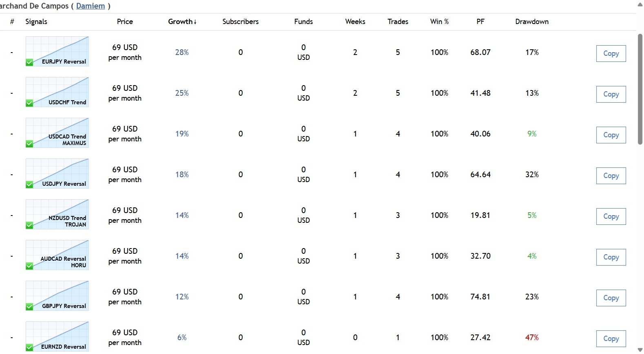Sort signals by Growth column

[182, 22]
